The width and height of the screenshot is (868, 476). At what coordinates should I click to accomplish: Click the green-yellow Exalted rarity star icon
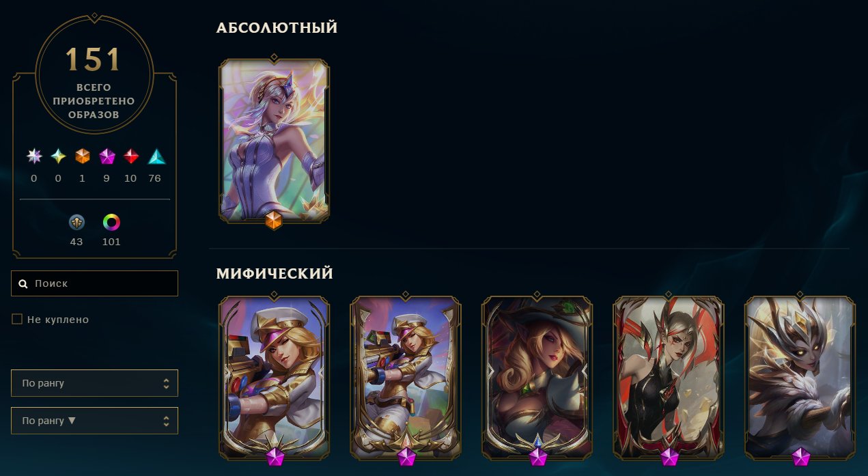tap(59, 156)
